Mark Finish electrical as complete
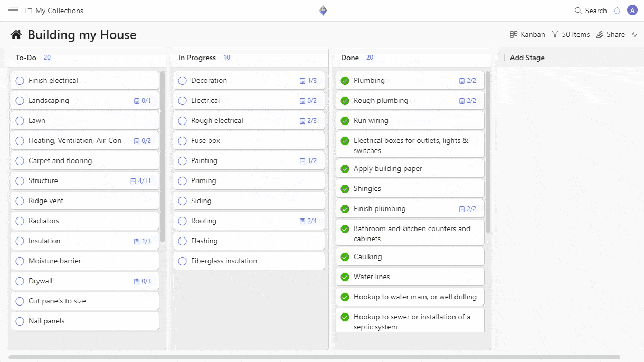Screen dimensions: 644x362 (20, 81)
